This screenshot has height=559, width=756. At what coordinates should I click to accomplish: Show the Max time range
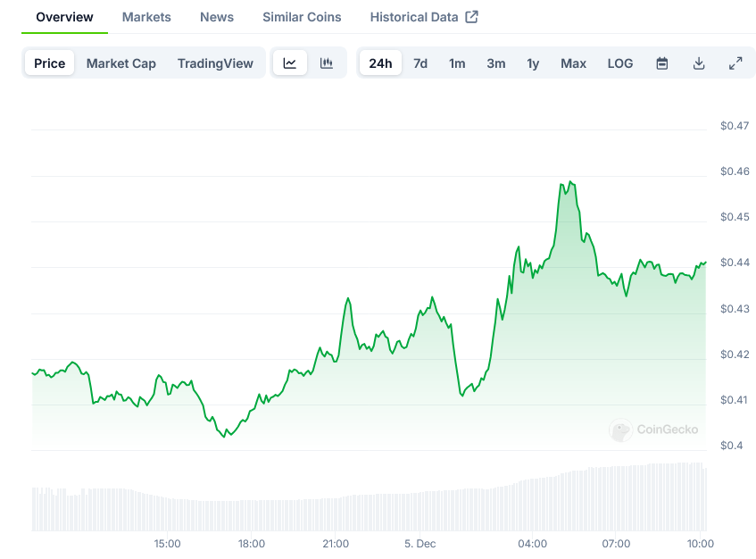[x=573, y=63]
